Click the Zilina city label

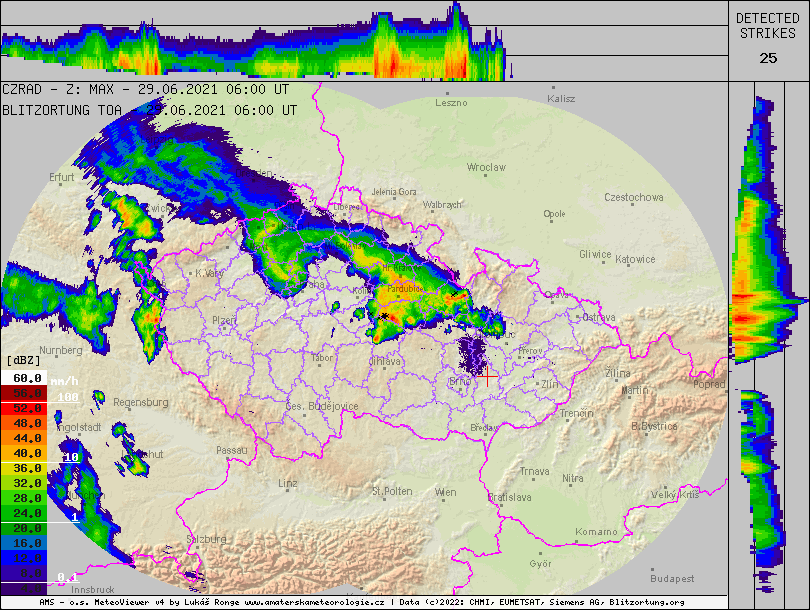(x=618, y=373)
